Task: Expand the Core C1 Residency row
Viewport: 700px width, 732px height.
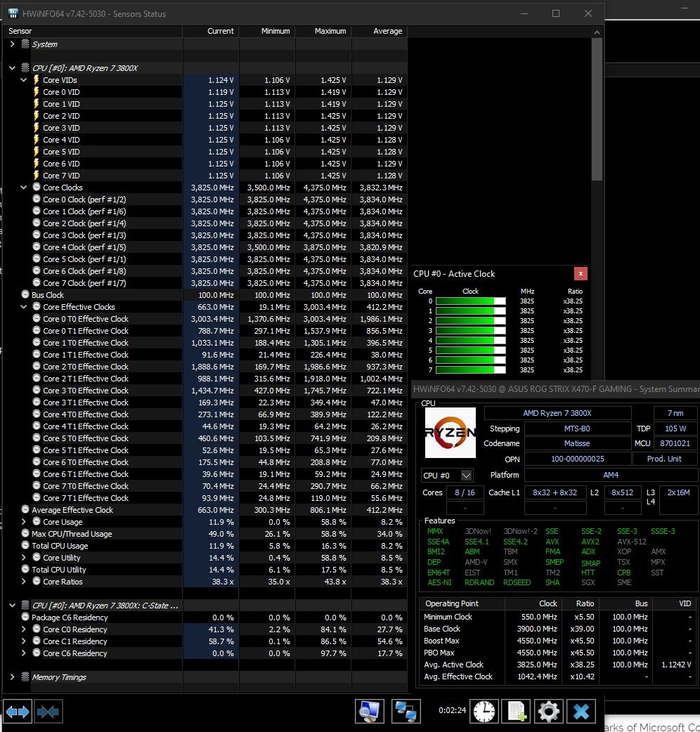Action: tap(24, 641)
